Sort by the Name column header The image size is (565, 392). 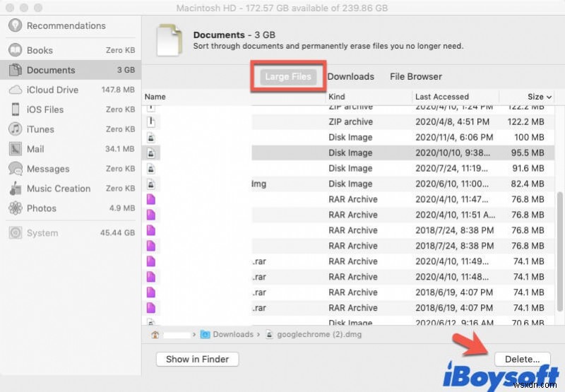155,97
